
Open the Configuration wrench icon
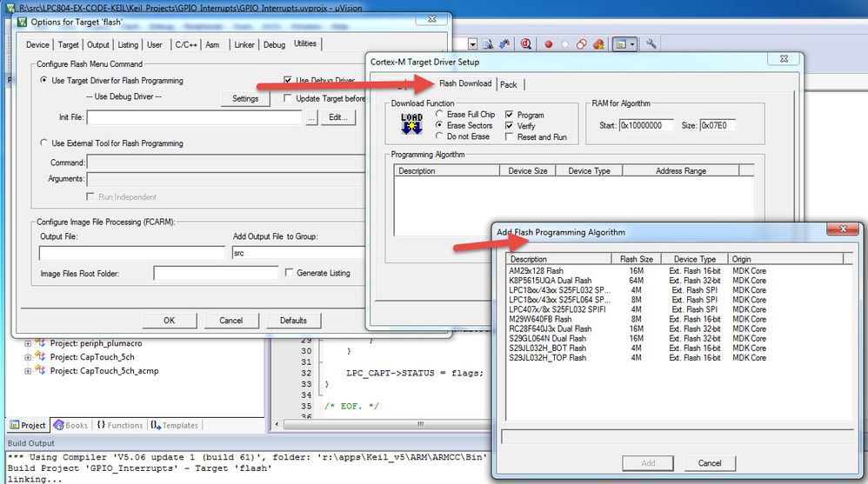pyautogui.click(x=651, y=43)
